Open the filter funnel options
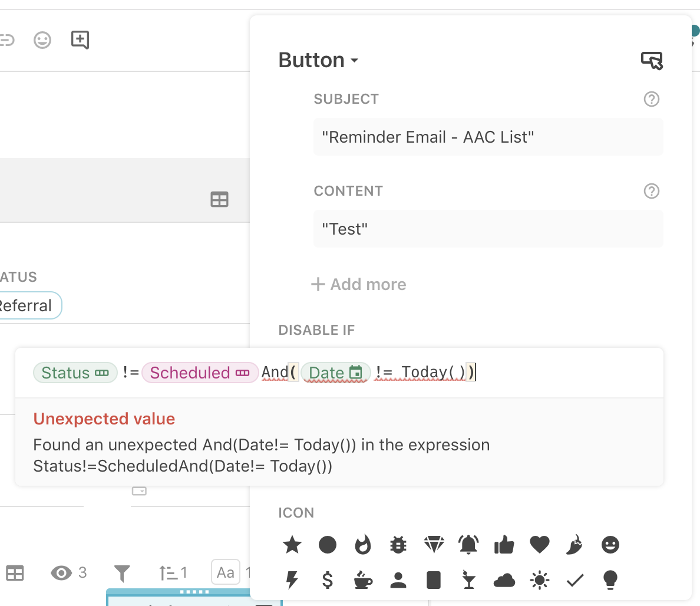 point(122,572)
